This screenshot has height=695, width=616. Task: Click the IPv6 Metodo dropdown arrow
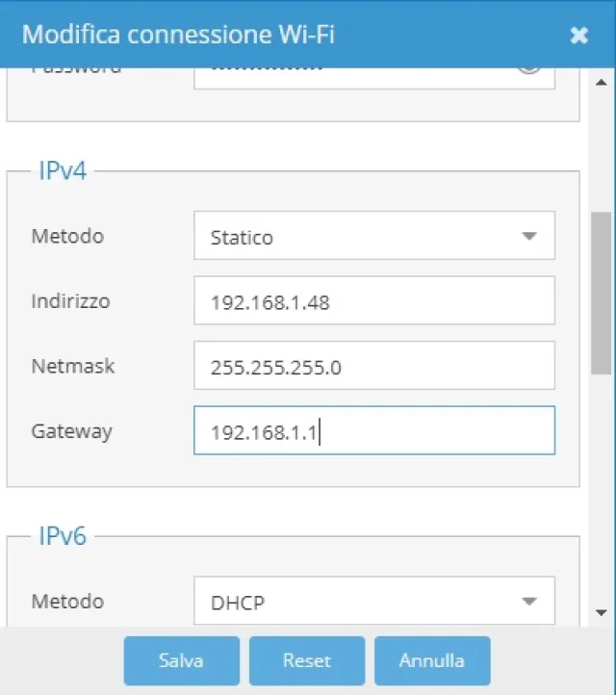click(528, 602)
